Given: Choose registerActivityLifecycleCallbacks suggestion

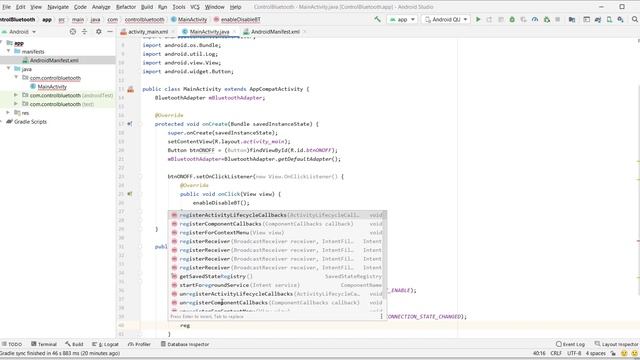Looking at the screenshot, I should coord(277,215).
